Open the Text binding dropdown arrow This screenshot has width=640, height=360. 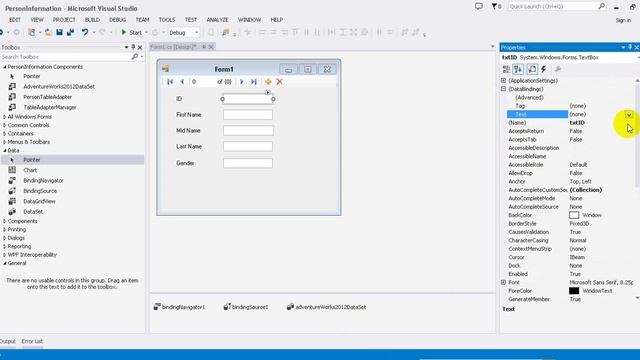click(629, 115)
